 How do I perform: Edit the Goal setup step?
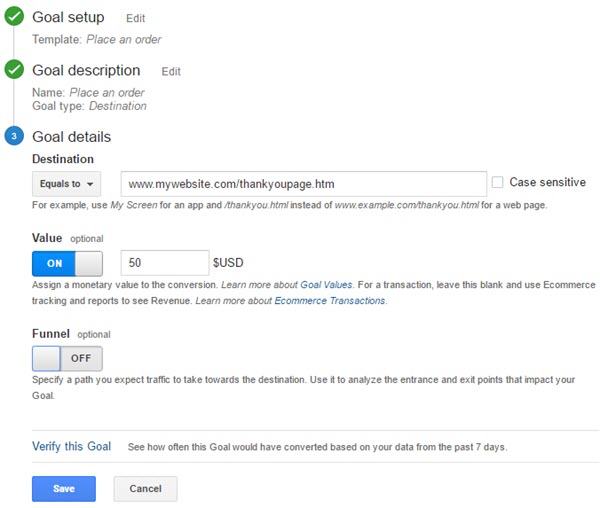[x=135, y=18]
